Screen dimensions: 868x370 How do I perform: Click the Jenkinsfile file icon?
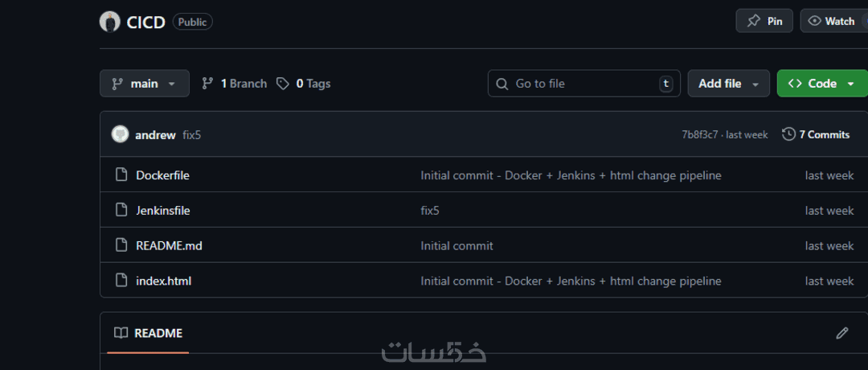tap(121, 210)
